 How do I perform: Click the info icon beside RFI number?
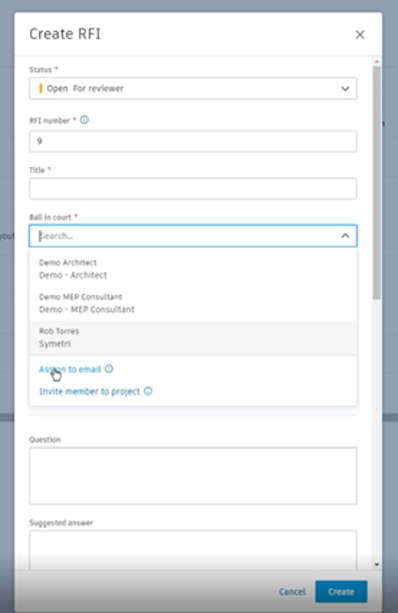(84, 120)
